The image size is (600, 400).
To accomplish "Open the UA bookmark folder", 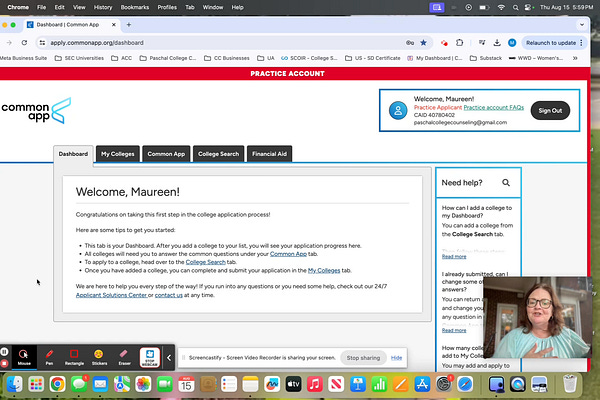I will pos(266,58).
